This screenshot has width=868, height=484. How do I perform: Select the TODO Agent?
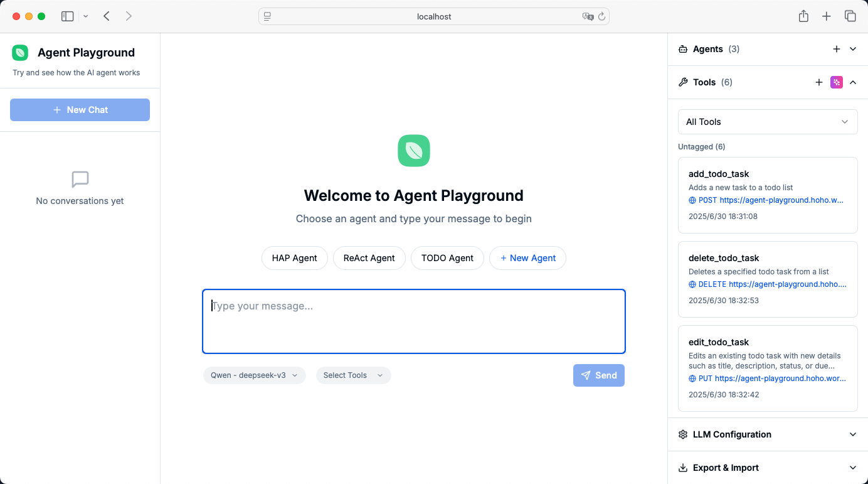pos(447,258)
